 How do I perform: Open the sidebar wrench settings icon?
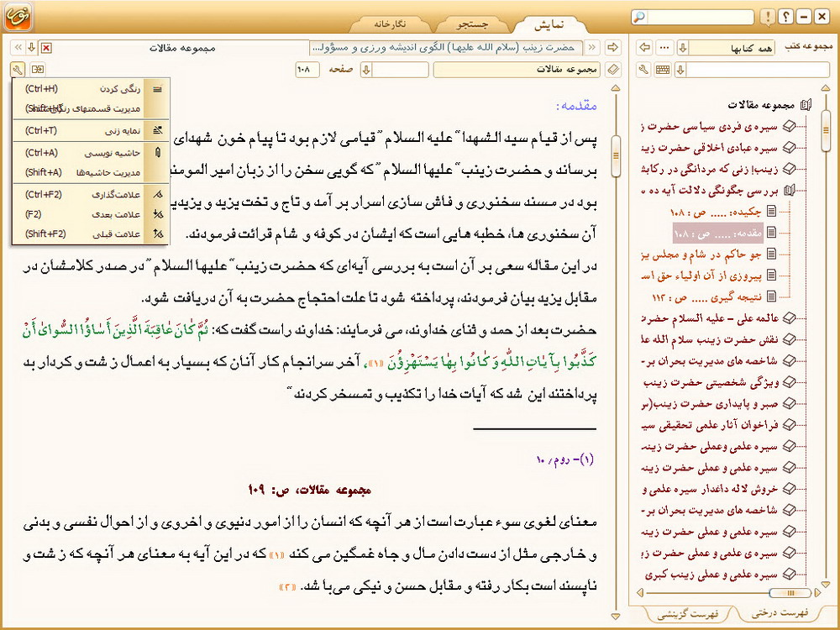click(643, 69)
